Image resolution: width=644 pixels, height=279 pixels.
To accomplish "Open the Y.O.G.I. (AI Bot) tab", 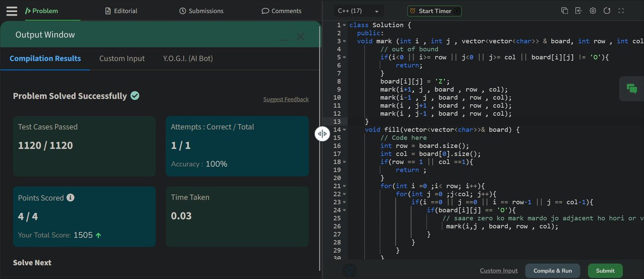I will click(x=187, y=58).
